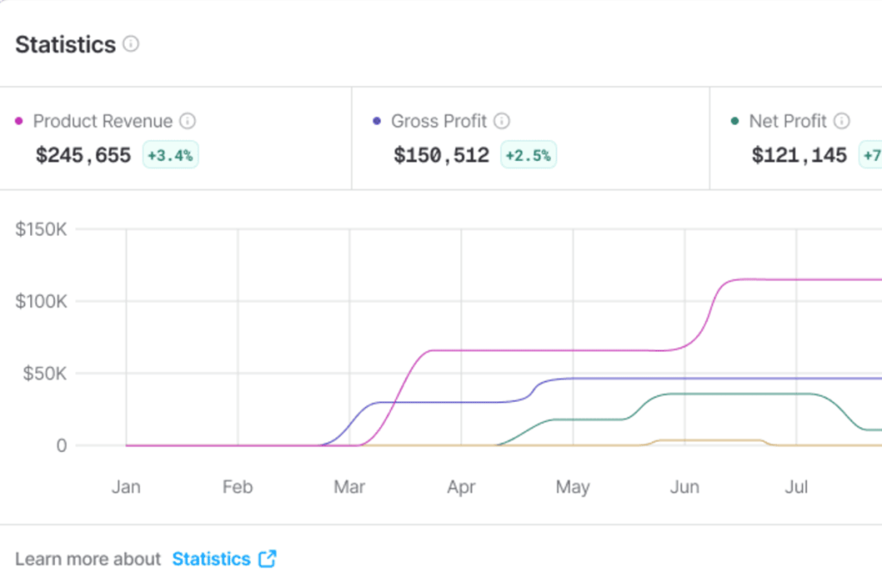The width and height of the screenshot is (882, 588).
Task: Click the green Net Profit legend dot
Action: tap(735, 121)
